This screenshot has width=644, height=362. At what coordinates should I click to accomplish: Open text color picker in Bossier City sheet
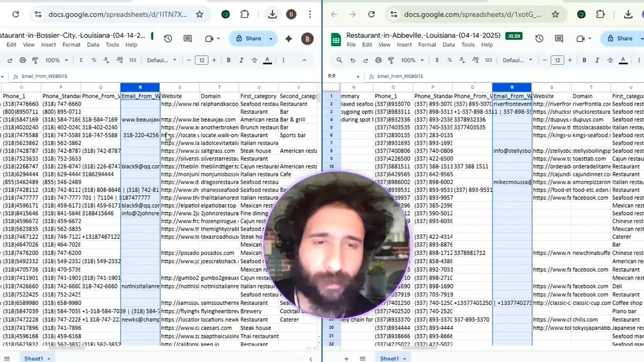pyautogui.click(x=267, y=60)
